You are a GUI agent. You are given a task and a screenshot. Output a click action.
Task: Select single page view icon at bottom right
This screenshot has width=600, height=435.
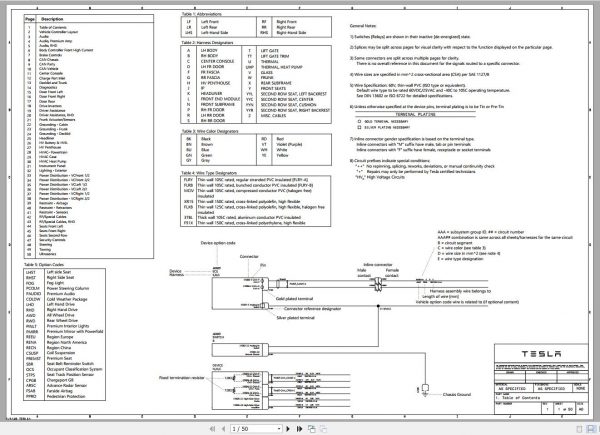click(579, 429)
